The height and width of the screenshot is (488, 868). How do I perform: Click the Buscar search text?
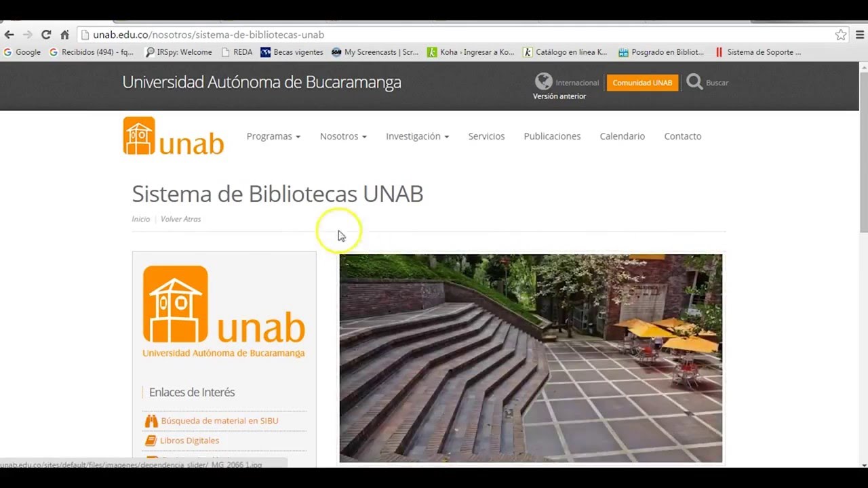point(717,83)
